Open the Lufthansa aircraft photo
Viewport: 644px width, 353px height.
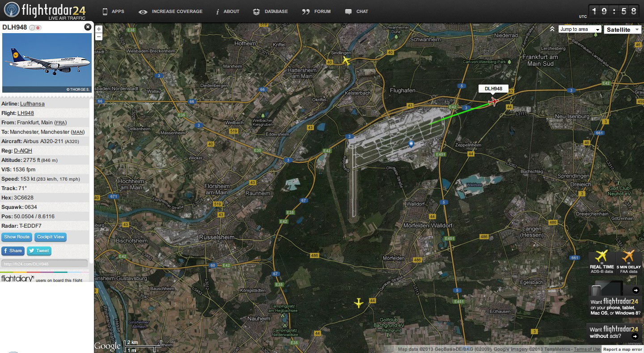(47, 63)
